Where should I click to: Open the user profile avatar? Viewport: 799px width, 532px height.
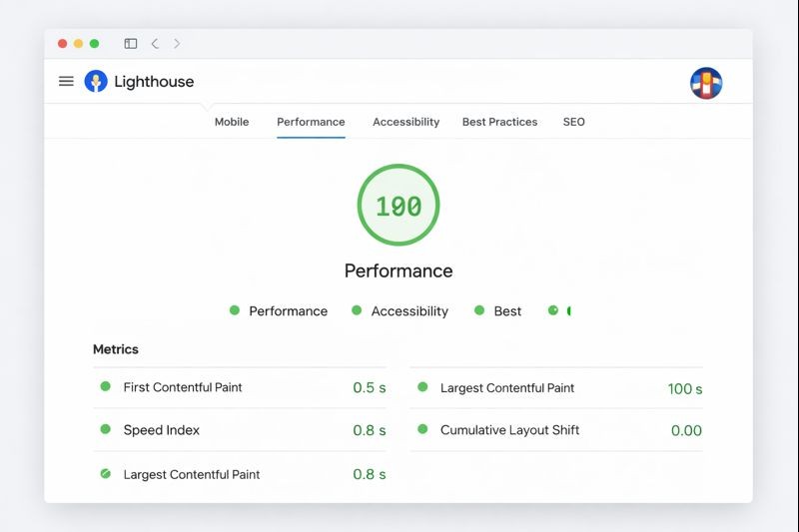(x=706, y=83)
